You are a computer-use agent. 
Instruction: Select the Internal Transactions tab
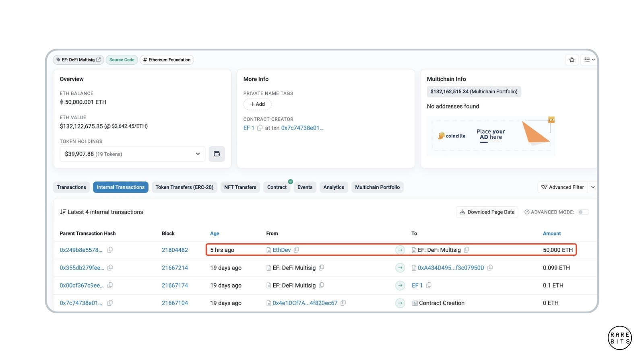[121, 187]
